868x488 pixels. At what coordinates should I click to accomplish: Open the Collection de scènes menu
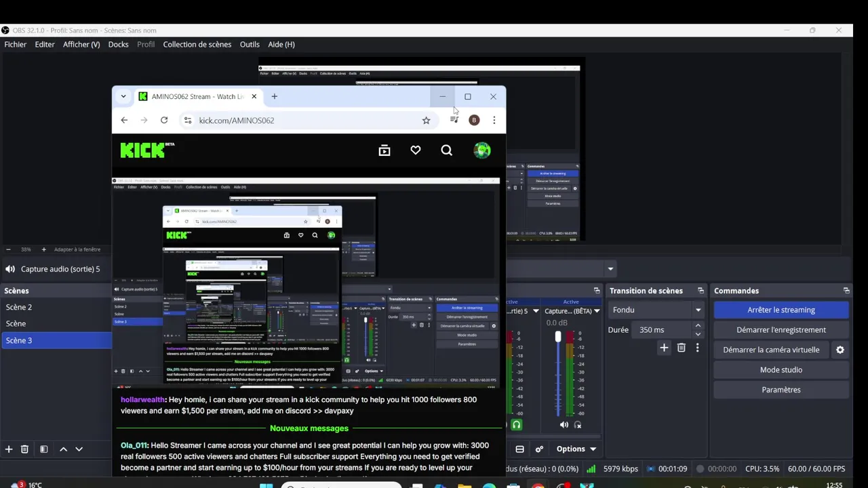tap(197, 44)
